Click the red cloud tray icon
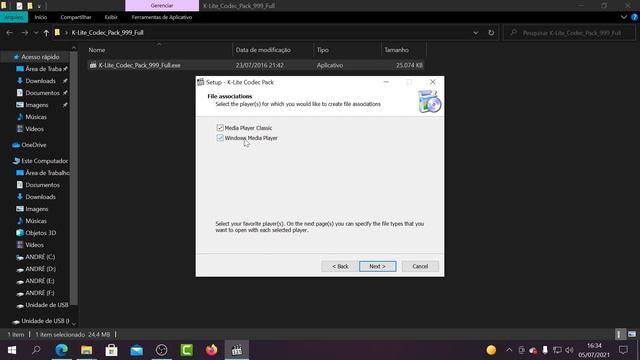Image resolution: width=640 pixels, height=360 pixels. [x=533, y=350]
